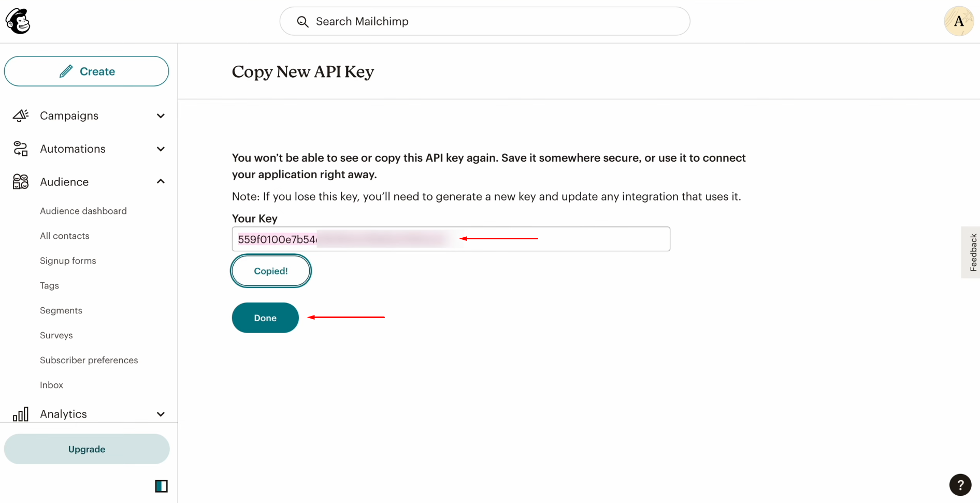Collapse the Audience section chevron
The height and width of the screenshot is (503, 980).
coord(161,182)
